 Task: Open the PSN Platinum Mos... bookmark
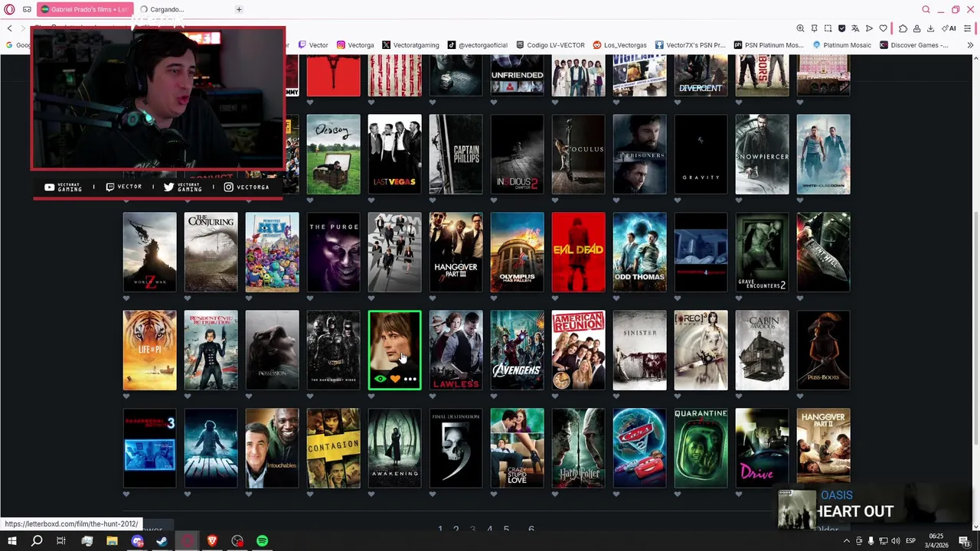coord(769,45)
